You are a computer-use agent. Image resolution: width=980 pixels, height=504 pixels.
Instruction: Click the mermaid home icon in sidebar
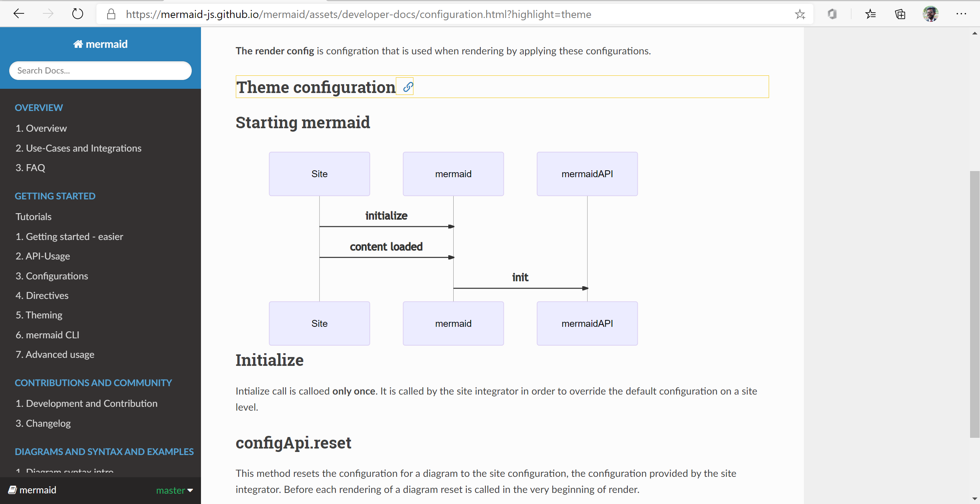click(x=79, y=43)
